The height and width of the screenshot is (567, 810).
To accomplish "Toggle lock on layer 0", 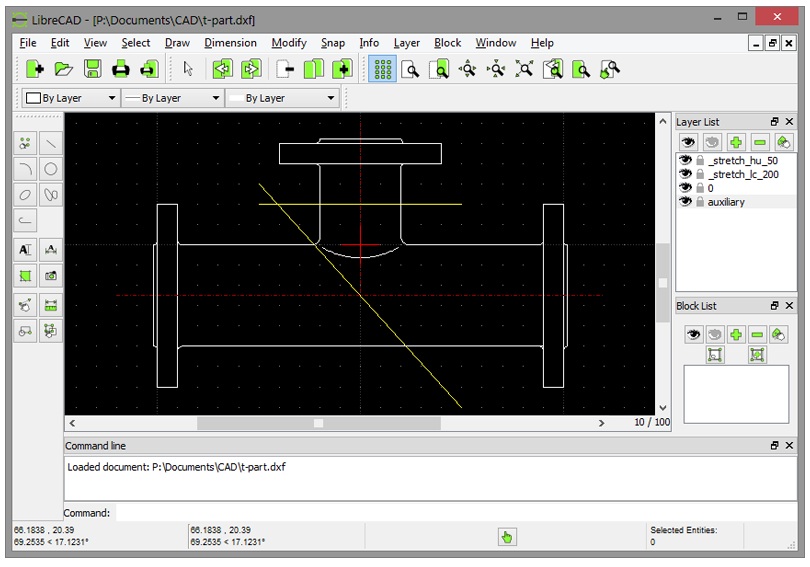I will pos(700,188).
